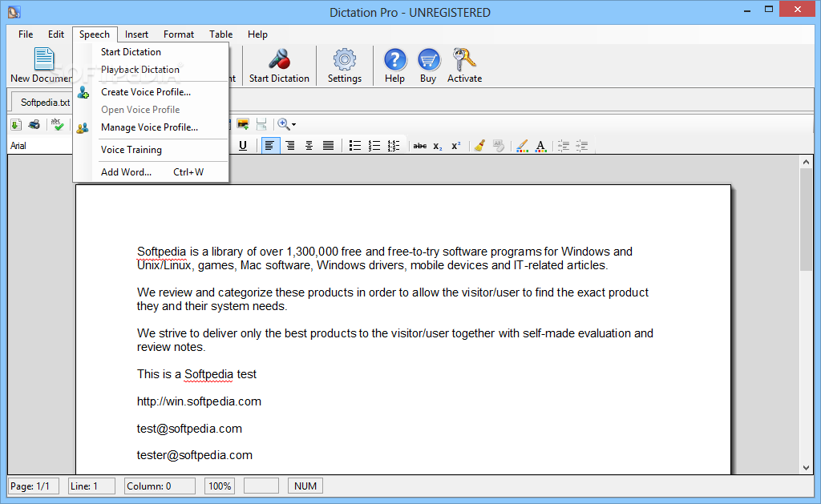Justify text alignment
The image size is (821, 504).
(328, 146)
